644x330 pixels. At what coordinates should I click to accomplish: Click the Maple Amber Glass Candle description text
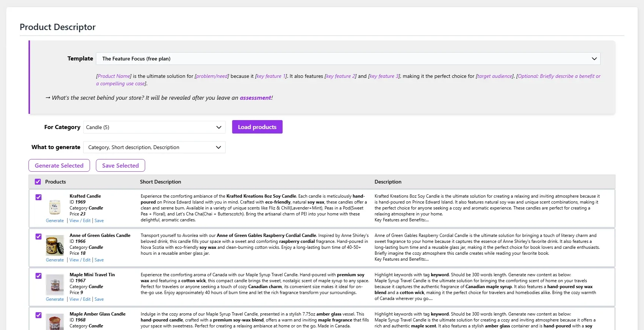(485, 320)
